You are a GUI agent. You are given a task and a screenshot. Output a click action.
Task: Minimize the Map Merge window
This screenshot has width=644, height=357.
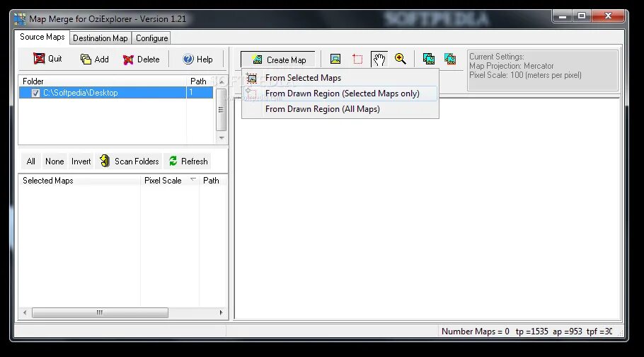point(563,16)
